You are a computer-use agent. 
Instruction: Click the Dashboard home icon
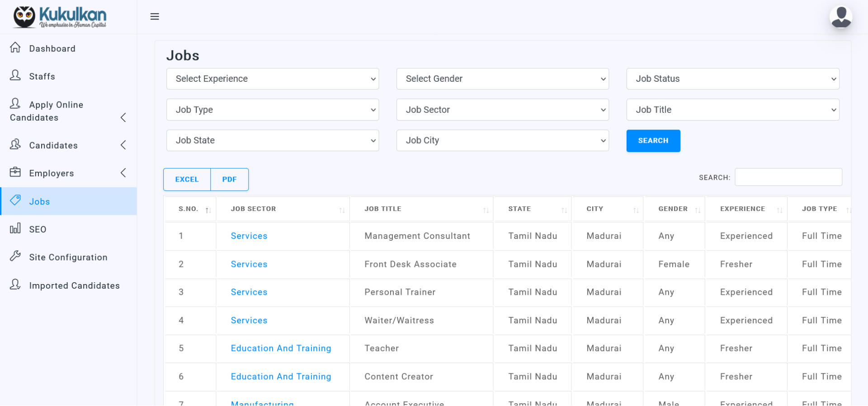click(x=15, y=47)
